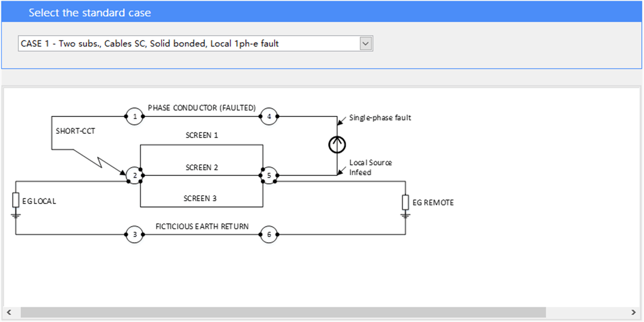Select the current source symbol
The image size is (644, 322).
point(337,144)
